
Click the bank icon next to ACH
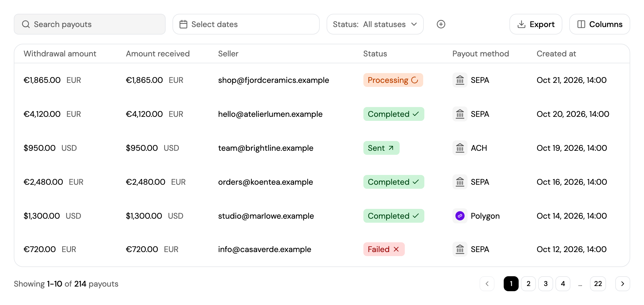[460, 148]
